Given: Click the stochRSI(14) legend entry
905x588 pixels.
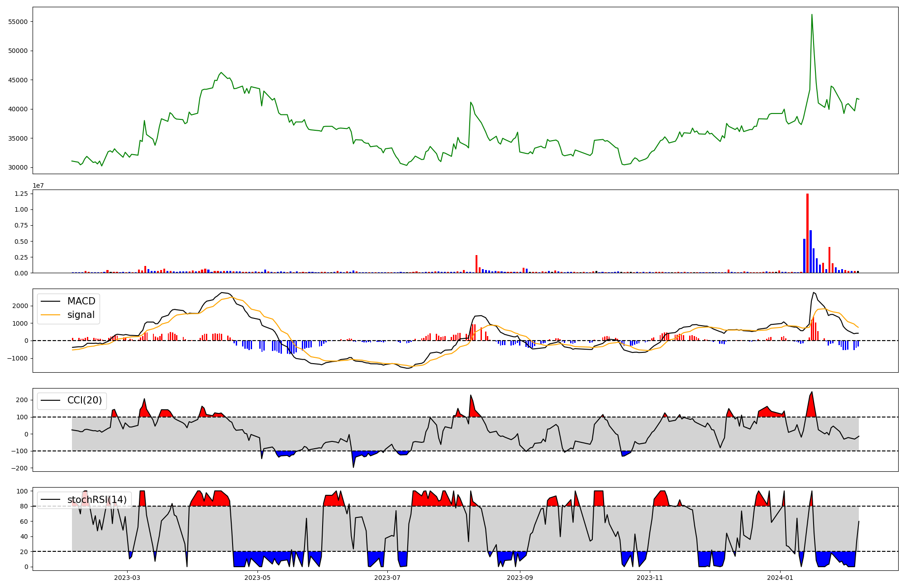Looking at the screenshot, I should click(x=97, y=500).
